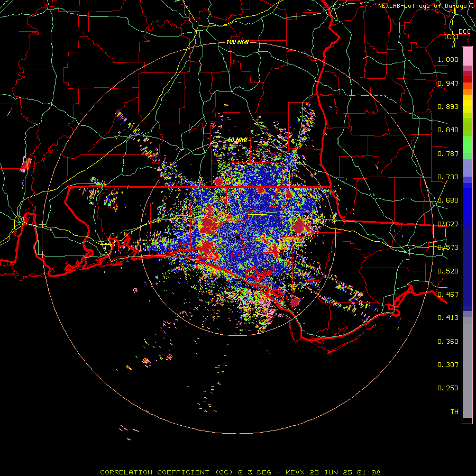The image size is (476, 476).
Task: Click the 0.520 legend value
Action: click(x=448, y=271)
